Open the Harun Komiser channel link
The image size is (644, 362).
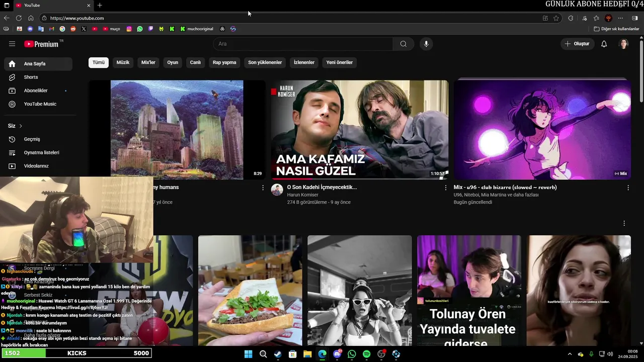pos(303,195)
